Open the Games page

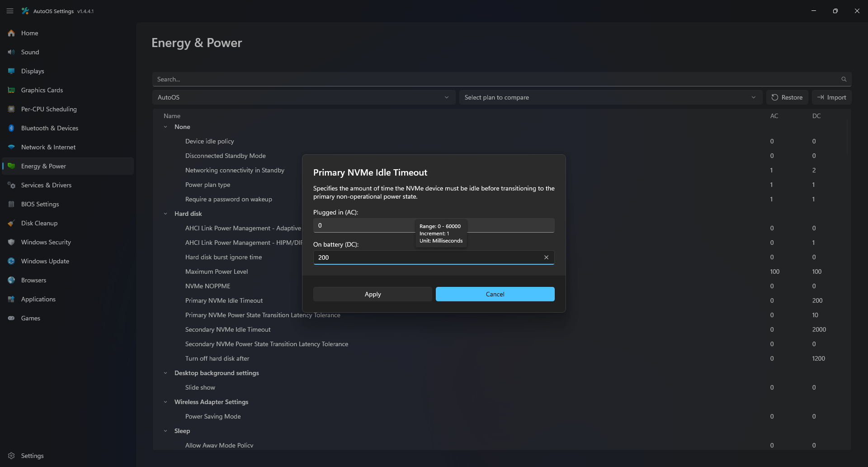pyautogui.click(x=68, y=318)
